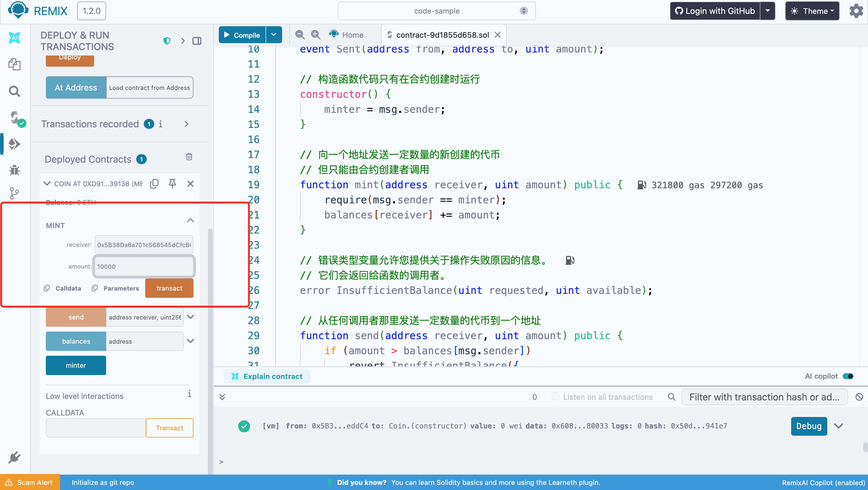Screen dimensions: 868x490
Task: Collapse the MINT function form
Action: [190, 221]
